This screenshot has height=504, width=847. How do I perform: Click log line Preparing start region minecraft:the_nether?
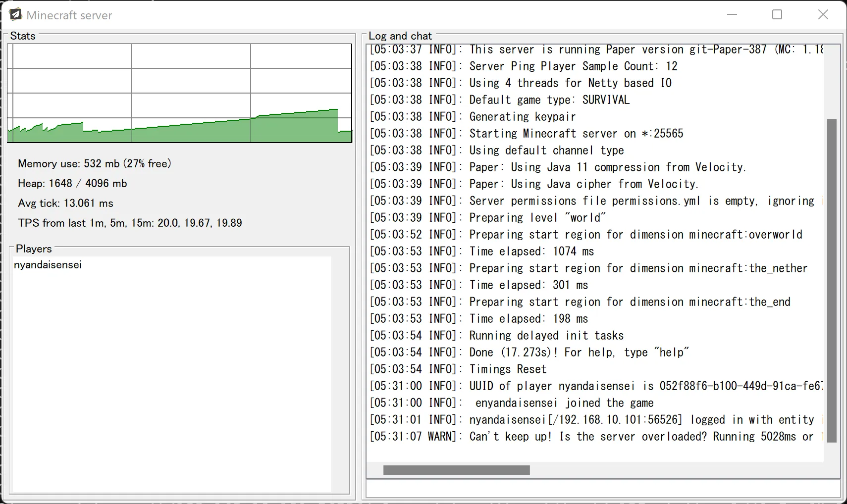[588, 268]
